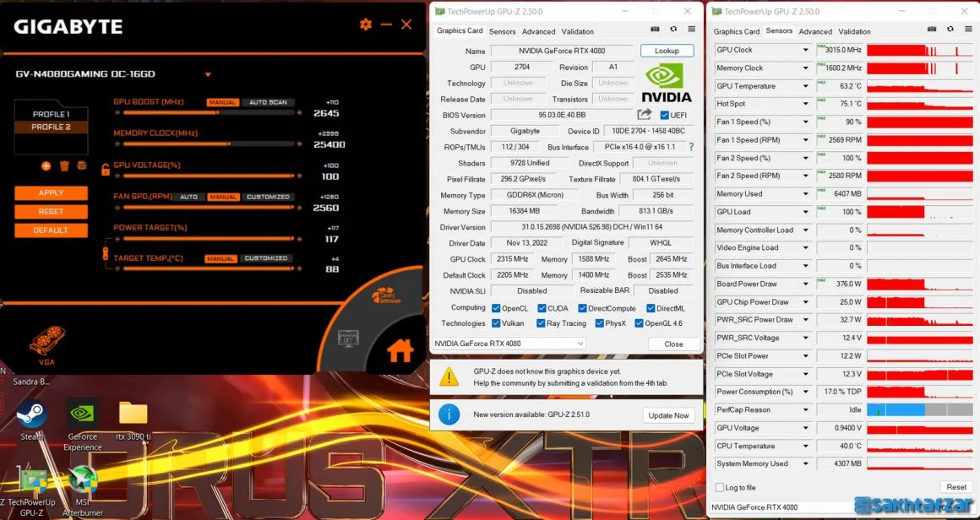The image size is (980, 520).
Task: Toggle the DirectML checkbox
Action: [x=651, y=308]
